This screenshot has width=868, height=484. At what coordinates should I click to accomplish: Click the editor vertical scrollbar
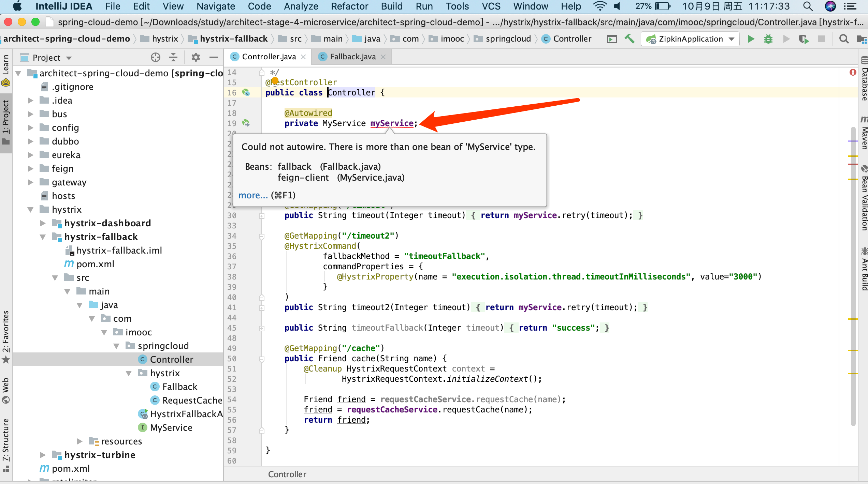(853, 276)
